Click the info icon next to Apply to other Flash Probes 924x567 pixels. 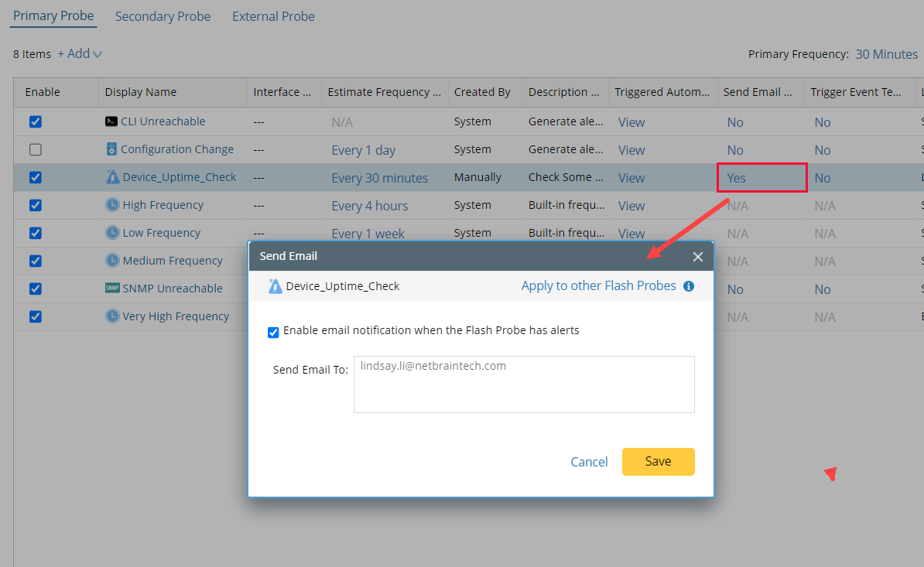[689, 285]
